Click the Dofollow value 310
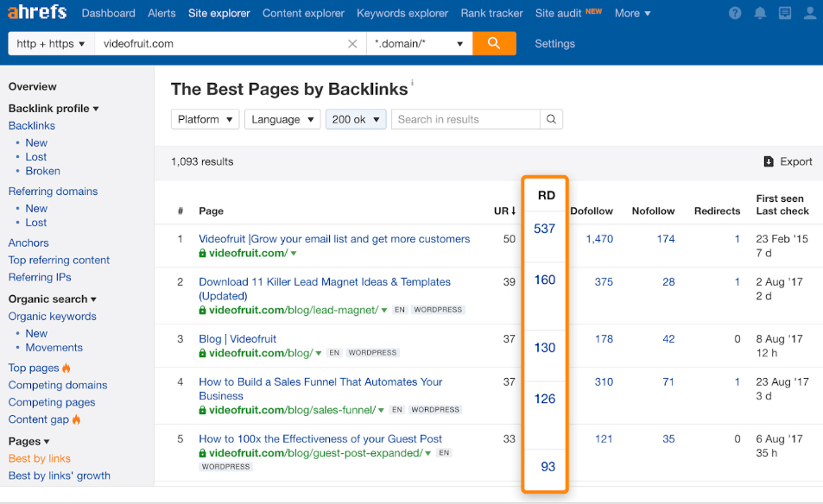The image size is (823, 504). point(604,381)
